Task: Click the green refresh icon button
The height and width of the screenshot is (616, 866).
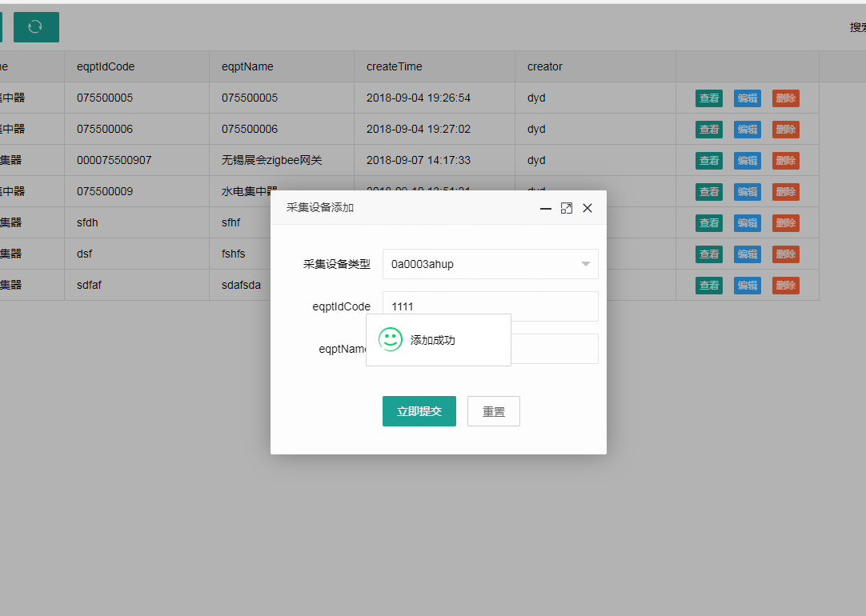Action: point(36,27)
